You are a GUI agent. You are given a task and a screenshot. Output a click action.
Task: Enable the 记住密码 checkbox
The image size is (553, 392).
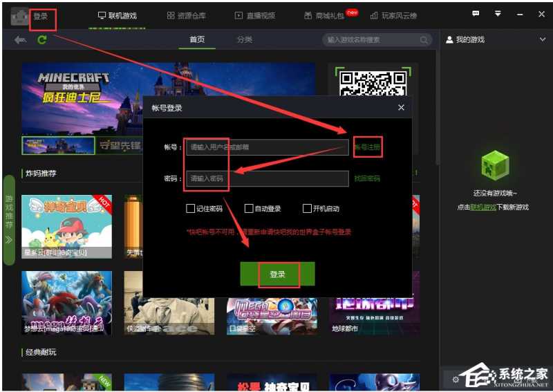[x=190, y=209]
